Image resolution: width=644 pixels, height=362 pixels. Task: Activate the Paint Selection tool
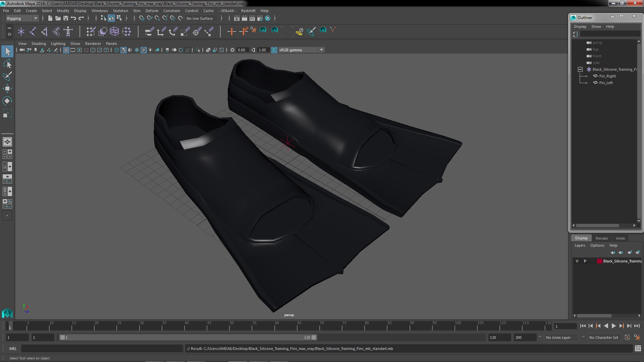7,76
